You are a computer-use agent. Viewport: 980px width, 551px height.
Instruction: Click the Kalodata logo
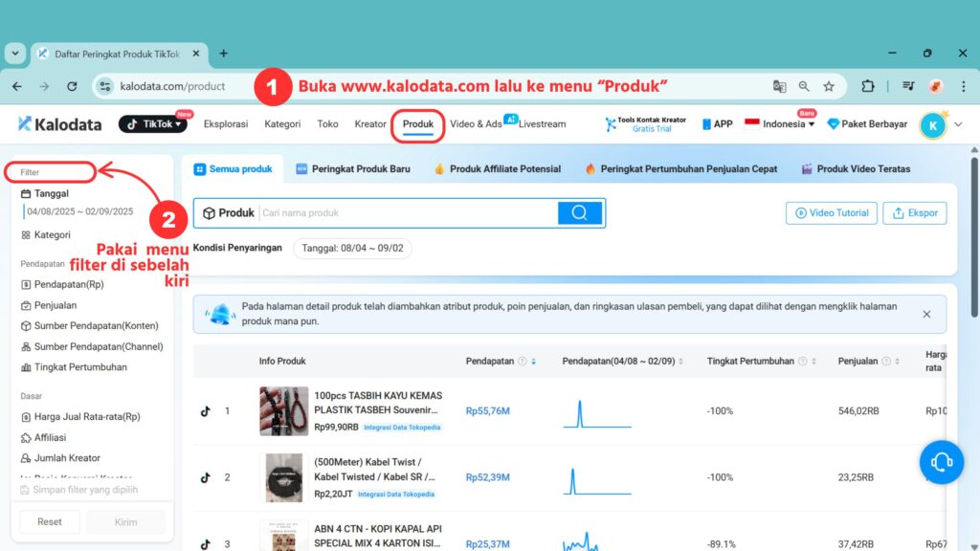[x=59, y=124]
